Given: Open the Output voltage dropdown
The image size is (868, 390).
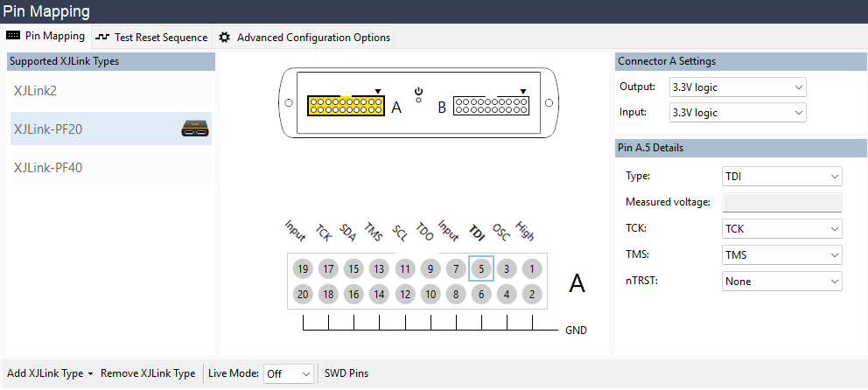Looking at the screenshot, I should (737, 87).
